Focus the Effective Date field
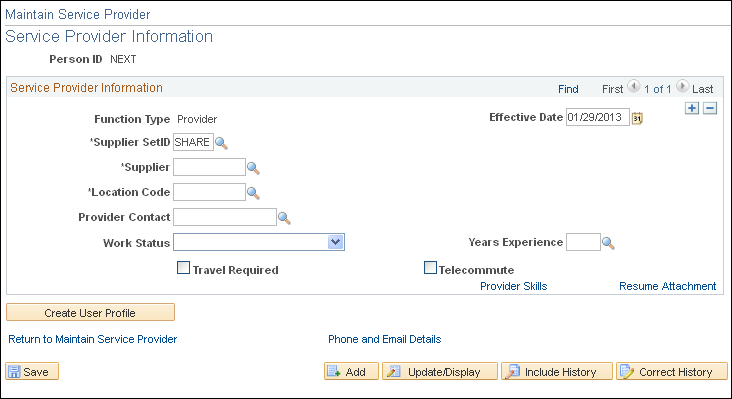732x399 pixels. pos(598,117)
